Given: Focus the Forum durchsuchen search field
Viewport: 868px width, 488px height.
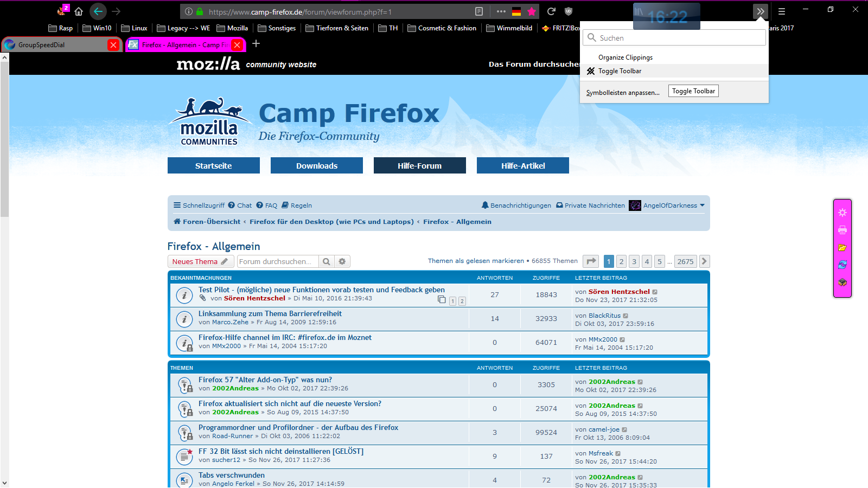Looking at the screenshot, I should click(278, 261).
